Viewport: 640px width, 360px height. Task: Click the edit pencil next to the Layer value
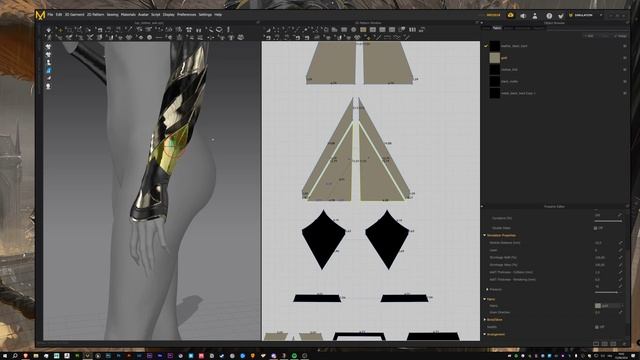620,250
